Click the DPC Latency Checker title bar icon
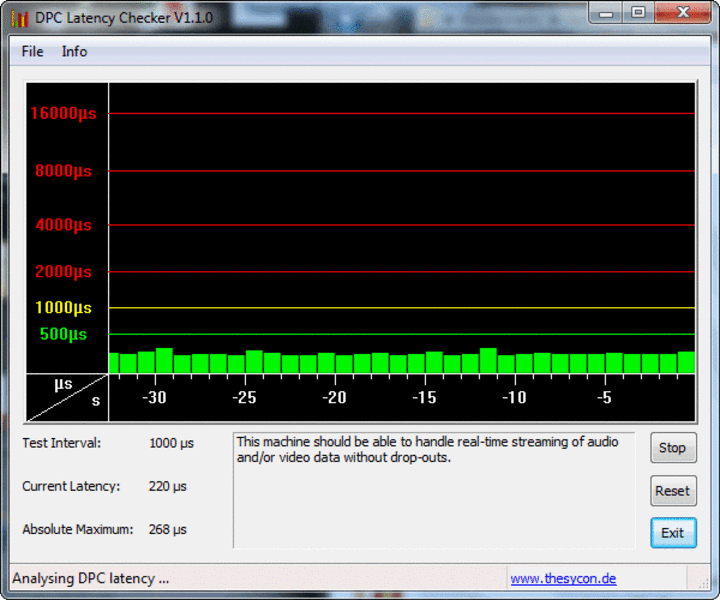 click(x=20, y=18)
